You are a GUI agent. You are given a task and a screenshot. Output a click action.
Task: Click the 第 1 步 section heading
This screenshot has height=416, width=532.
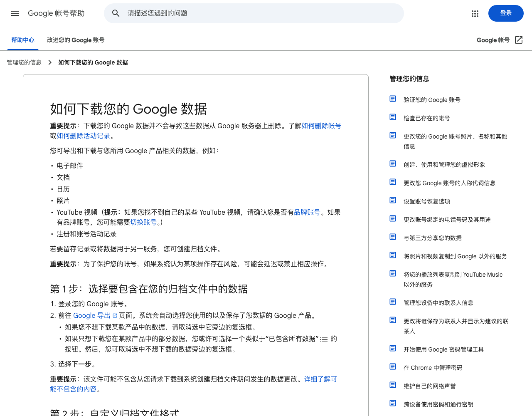coord(149,289)
